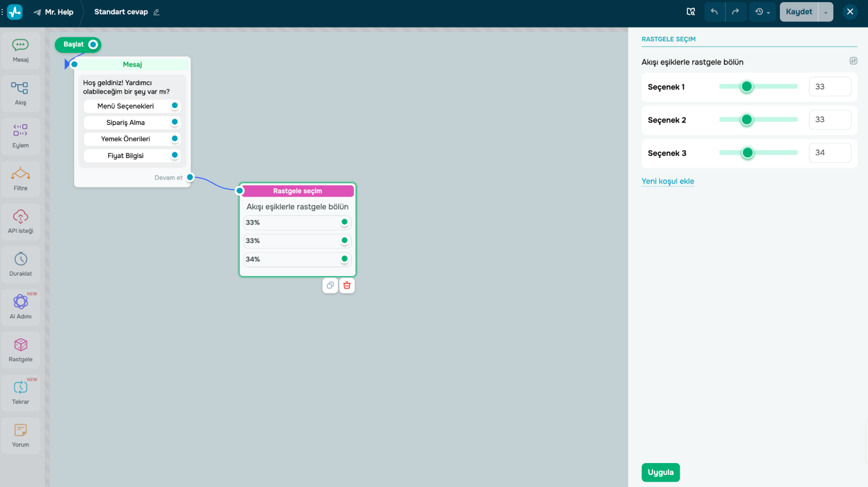868x487 pixels.
Task: Choose the Eylem action block
Action: [20, 136]
